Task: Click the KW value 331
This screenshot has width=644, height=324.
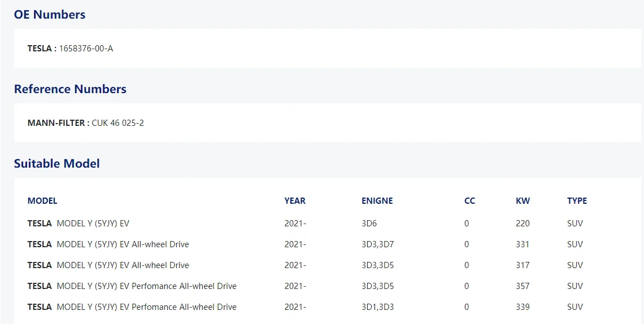Action: (x=523, y=244)
